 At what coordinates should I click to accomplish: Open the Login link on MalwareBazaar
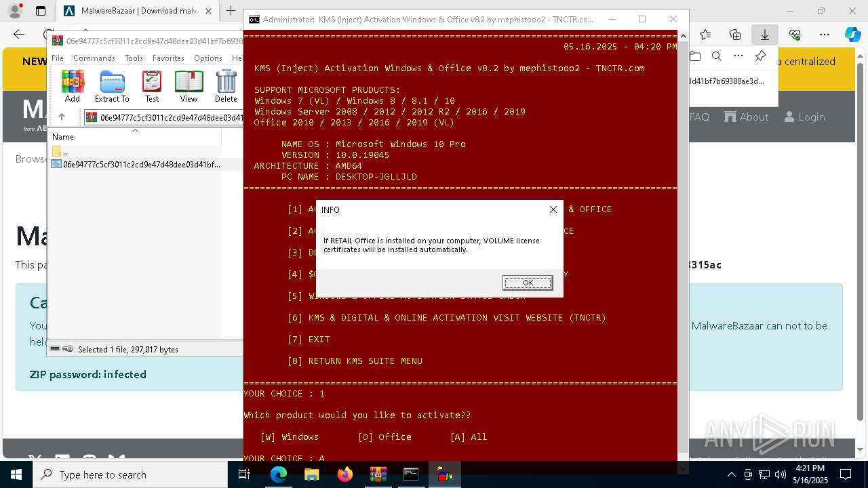(x=804, y=117)
